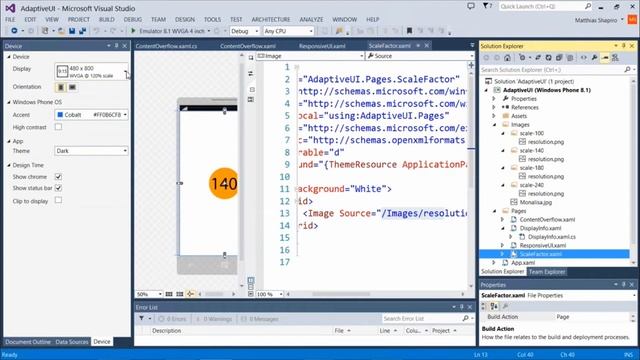Viewport: 640px width, 360px height.
Task: Open the Document Outline tab
Action: coord(28,342)
